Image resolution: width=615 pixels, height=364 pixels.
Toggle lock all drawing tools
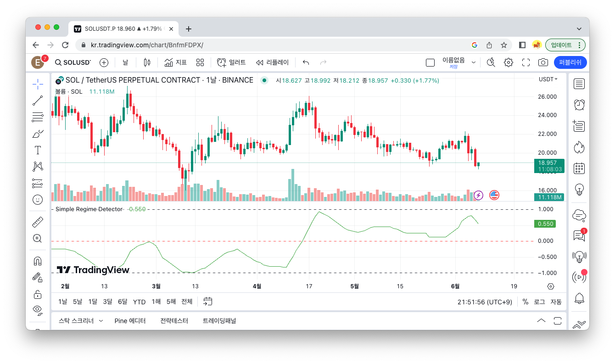[38, 294]
